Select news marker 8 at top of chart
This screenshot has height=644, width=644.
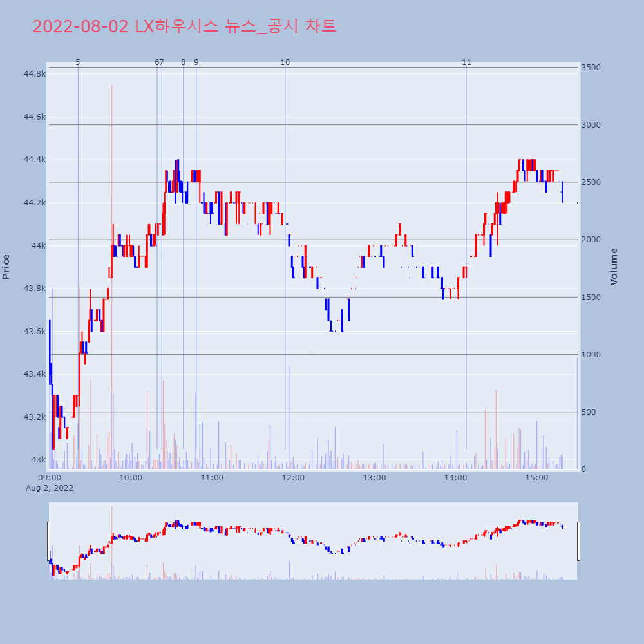coord(183,62)
